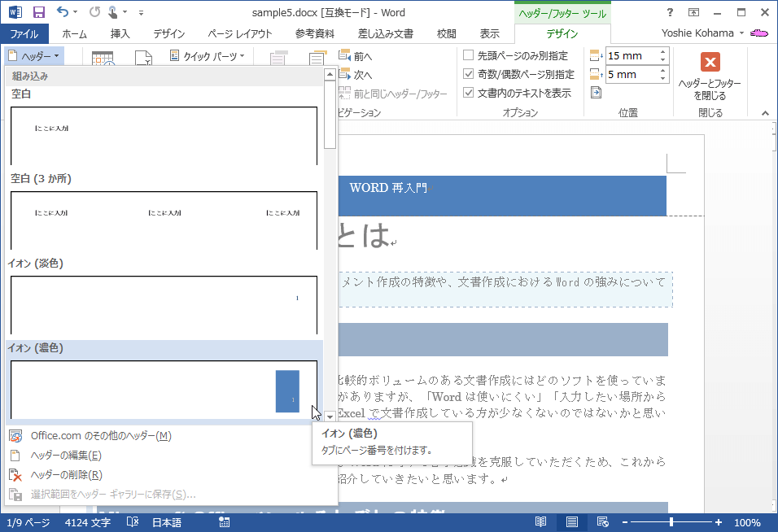Collapse the ribbon with the chevron
Viewport: 778px width, 532px height.
tap(765, 113)
